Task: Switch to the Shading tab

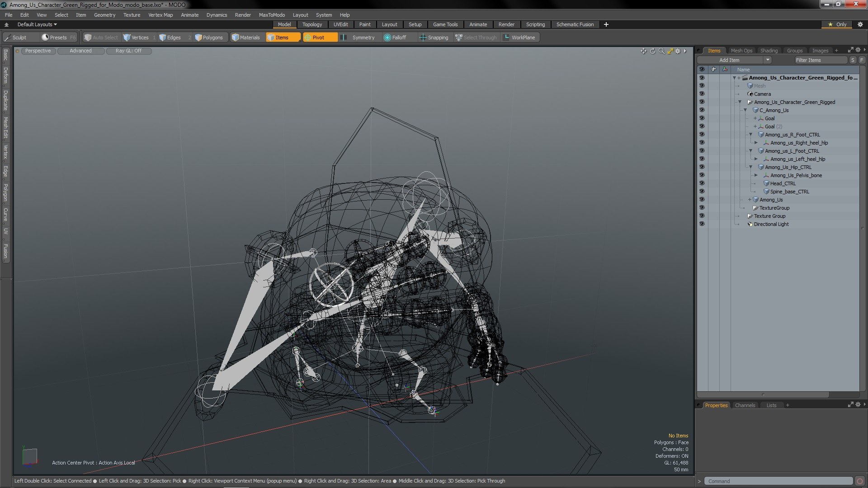Action: [x=769, y=51]
